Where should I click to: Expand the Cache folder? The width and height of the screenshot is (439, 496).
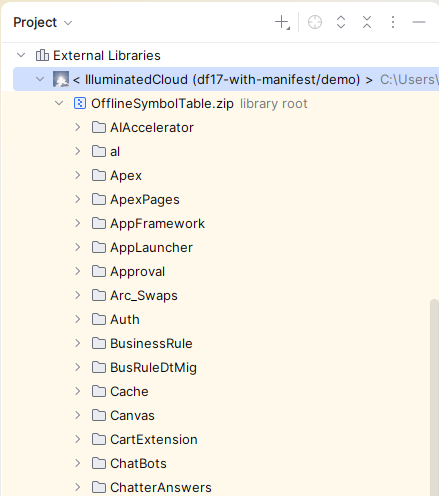pos(78,391)
